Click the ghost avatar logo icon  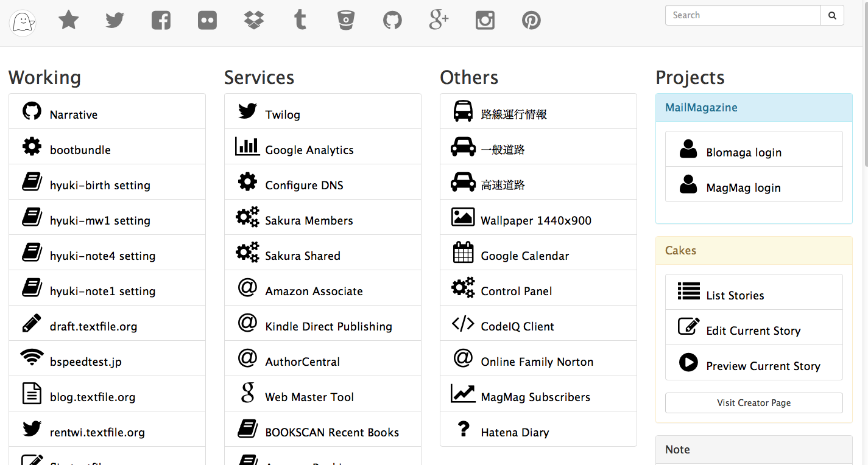pyautogui.click(x=23, y=23)
